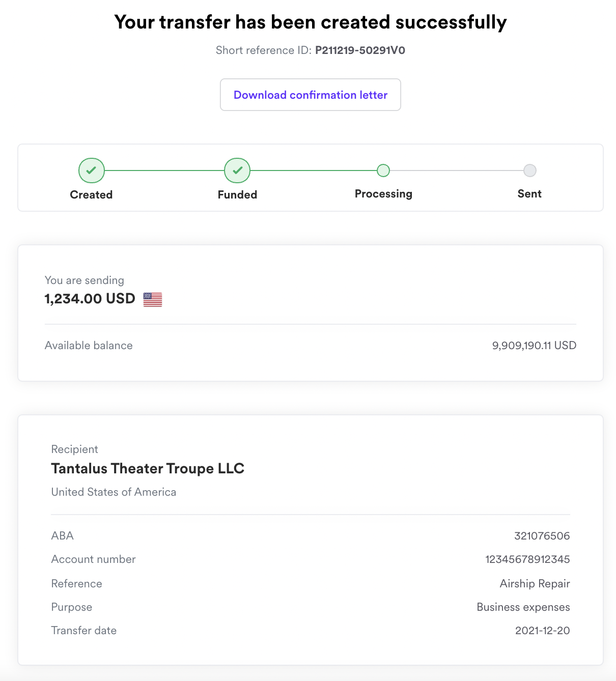Click recipient name Tantalus Theater Troupe LLC
Screen dimensions: 616x681
(148, 469)
